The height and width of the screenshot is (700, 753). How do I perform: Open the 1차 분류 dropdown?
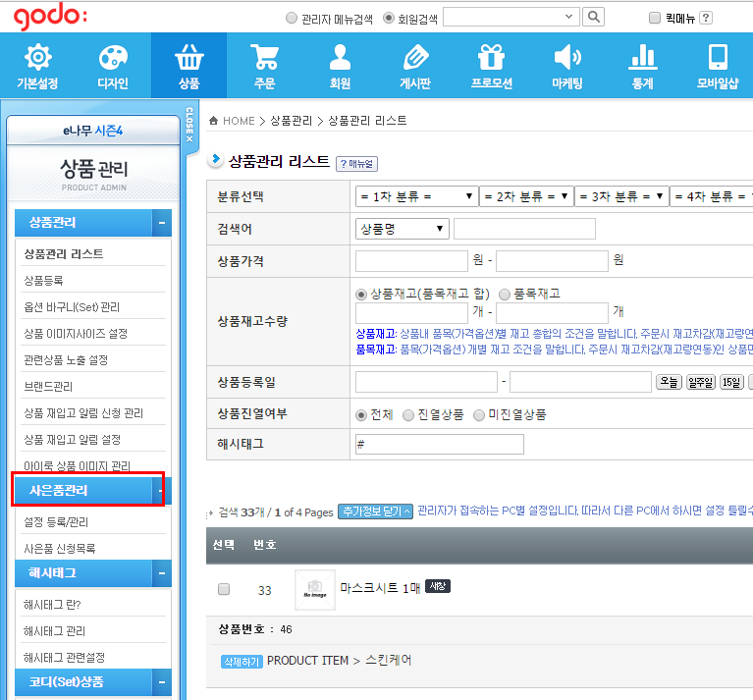click(x=416, y=196)
